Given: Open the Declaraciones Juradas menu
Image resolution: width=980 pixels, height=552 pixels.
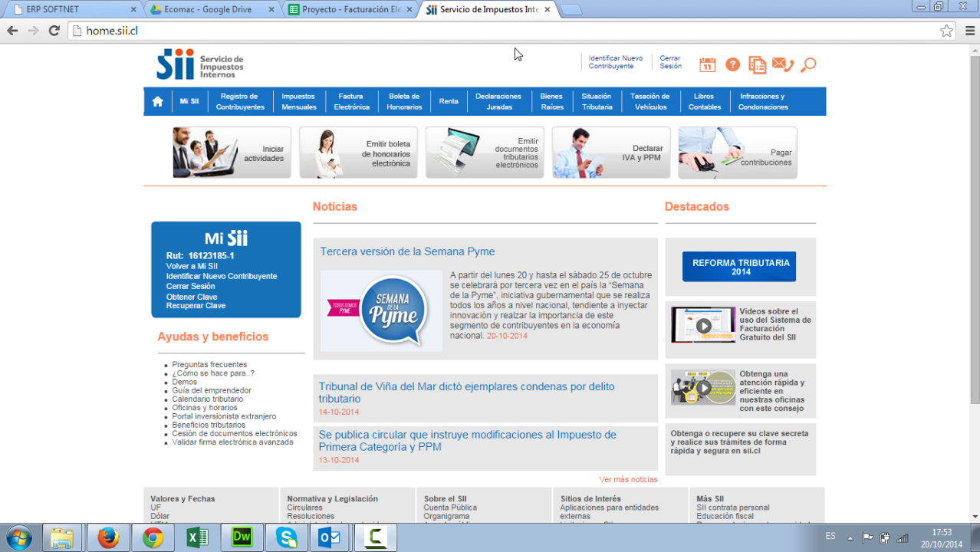Looking at the screenshot, I should [x=498, y=101].
